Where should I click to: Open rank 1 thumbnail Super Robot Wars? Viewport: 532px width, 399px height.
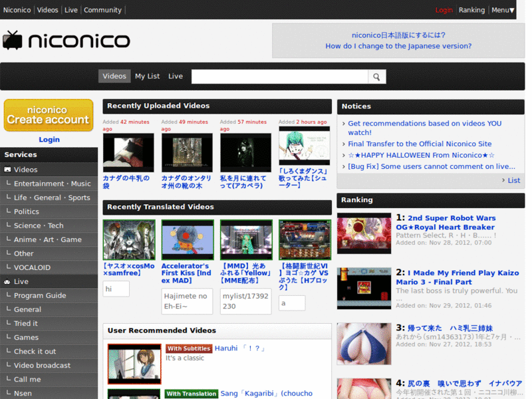[364, 233]
